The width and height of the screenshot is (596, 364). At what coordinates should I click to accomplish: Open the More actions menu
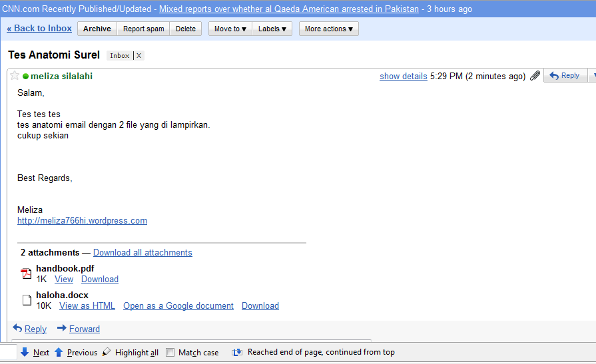coord(329,29)
